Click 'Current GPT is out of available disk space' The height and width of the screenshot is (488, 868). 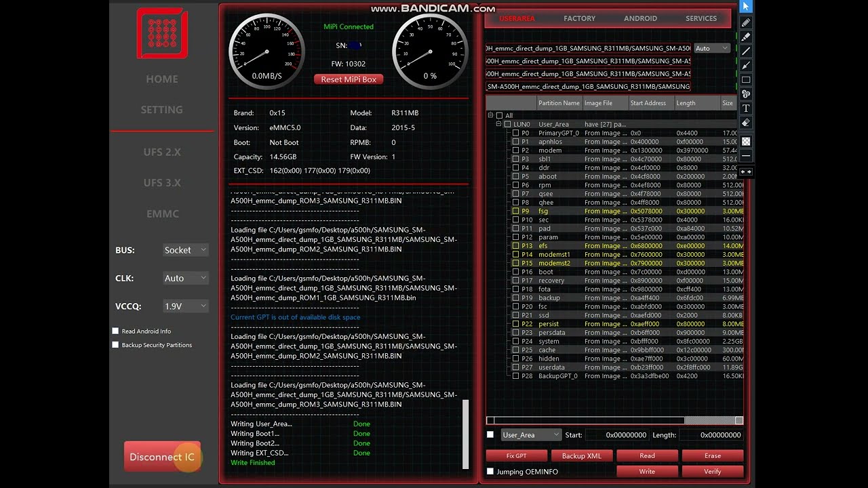(x=296, y=317)
